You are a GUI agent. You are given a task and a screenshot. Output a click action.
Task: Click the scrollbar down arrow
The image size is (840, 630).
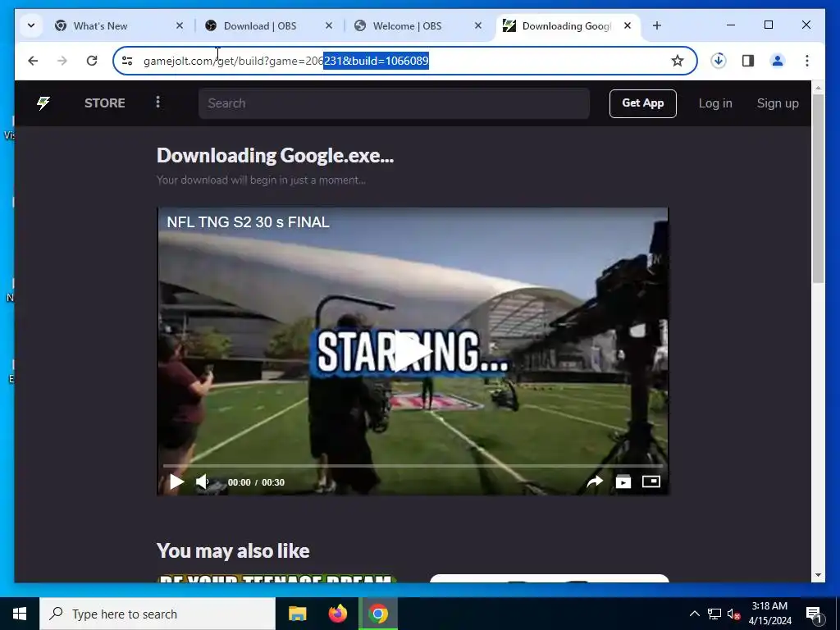[818, 575]
